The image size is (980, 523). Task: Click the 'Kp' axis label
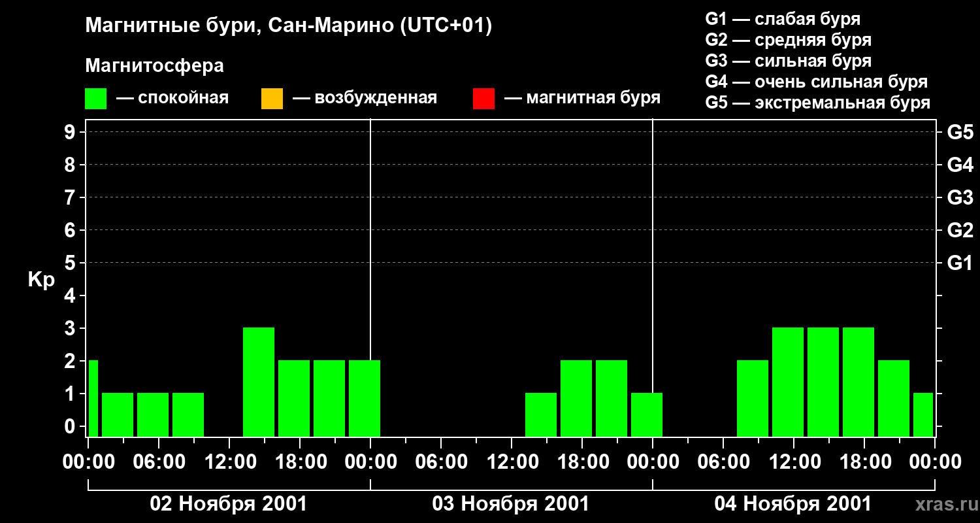(x=41, y=280)
